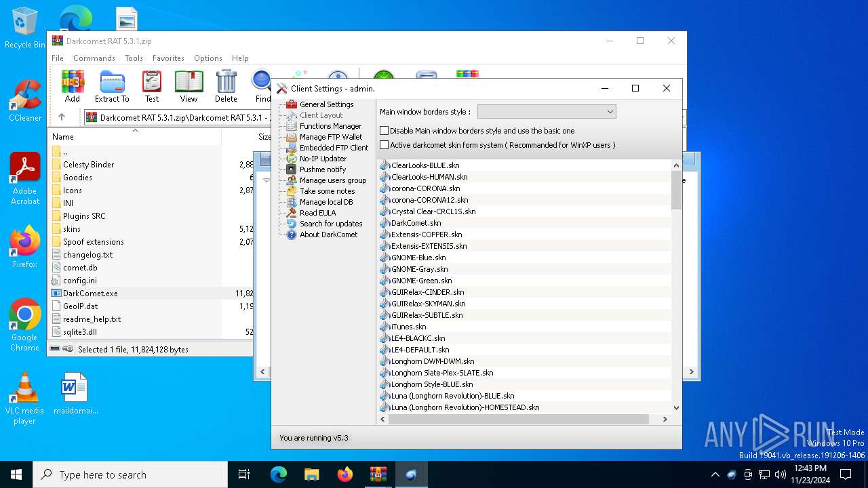Image resolution: width=868 pixels, height=488 pixels.
Task: Click the Find icon in WinRAR toolbar
Action: click(262, 86)
